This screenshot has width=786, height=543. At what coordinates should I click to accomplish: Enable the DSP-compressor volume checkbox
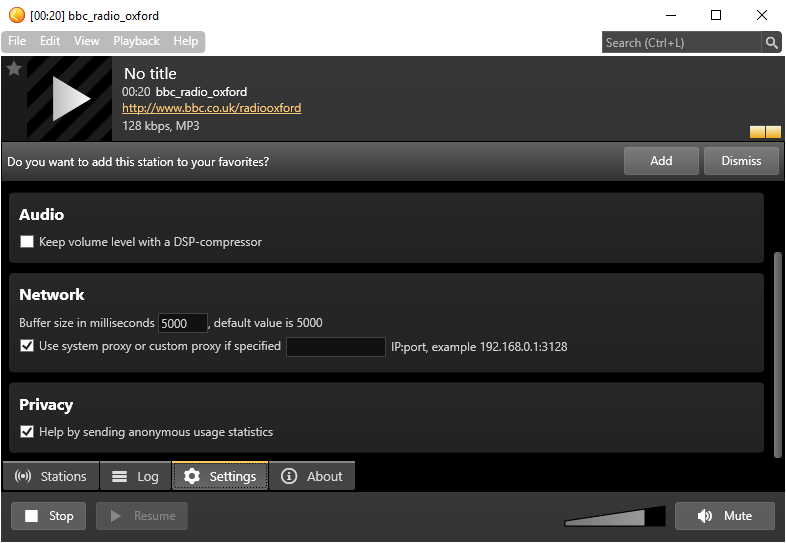point(27,242)
